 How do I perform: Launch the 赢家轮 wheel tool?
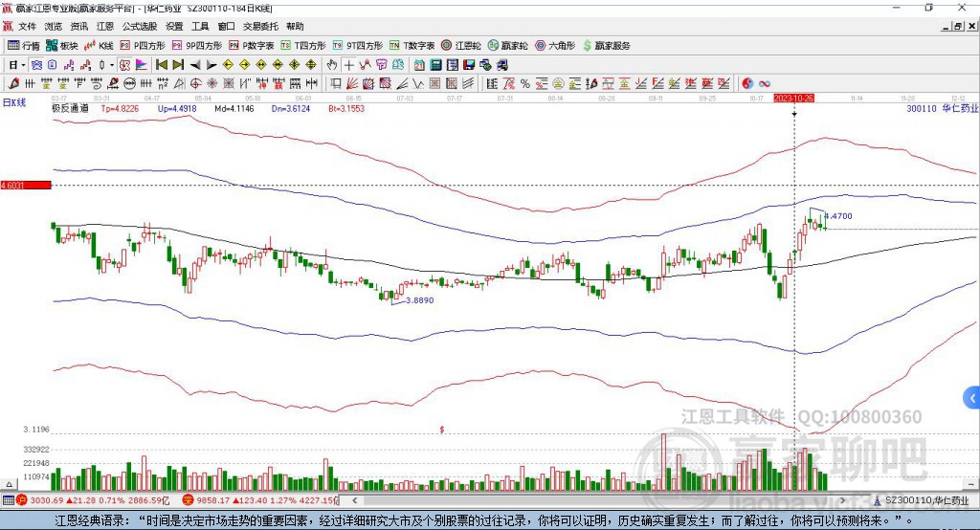507,46
